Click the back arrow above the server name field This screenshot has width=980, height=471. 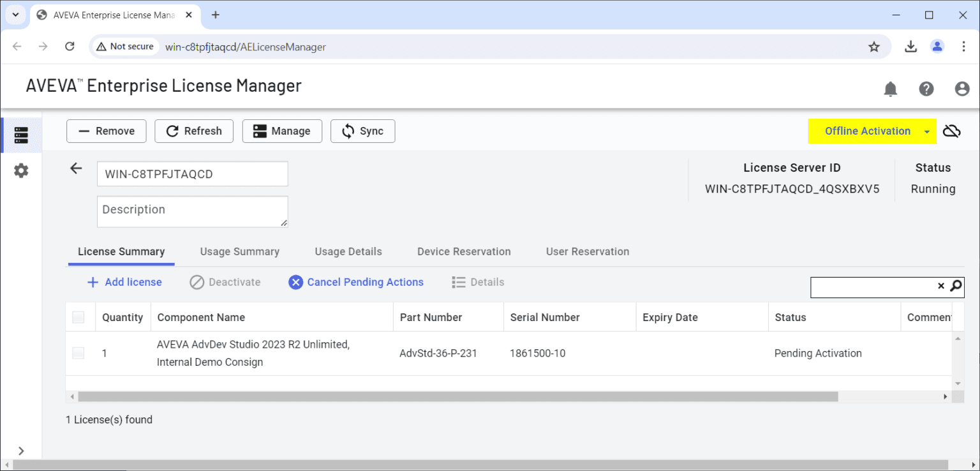coord(76,168)
